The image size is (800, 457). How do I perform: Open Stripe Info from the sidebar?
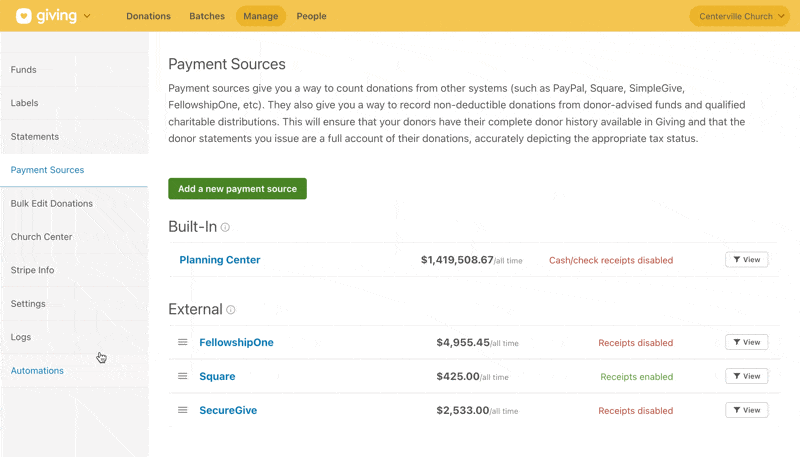tap(33, 270)
